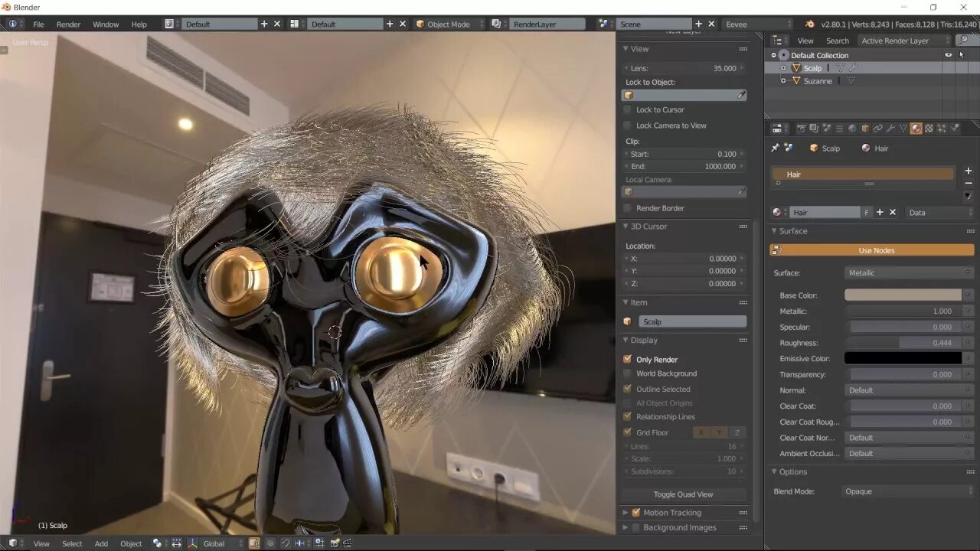The width and height of the screenshot is (980, 551).
Task: Enable Lock Camera to View
Action: point(628,125)
